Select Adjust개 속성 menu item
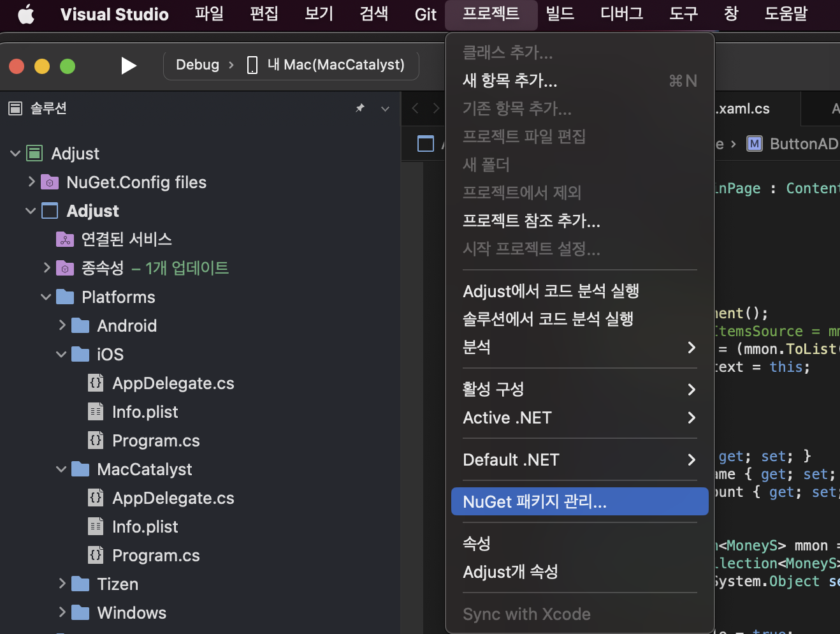This screenshot has width=840, height=634. click(x=579, y=571)
